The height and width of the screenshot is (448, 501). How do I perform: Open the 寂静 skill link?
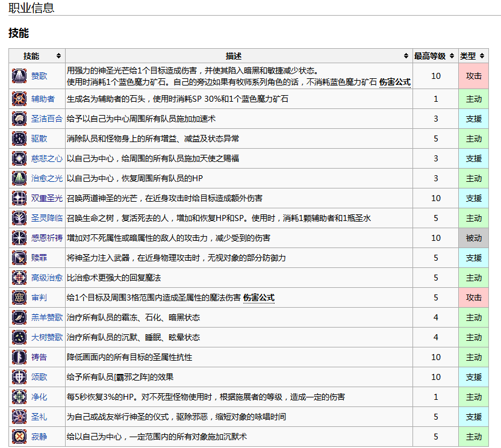(x=39, y=437)
